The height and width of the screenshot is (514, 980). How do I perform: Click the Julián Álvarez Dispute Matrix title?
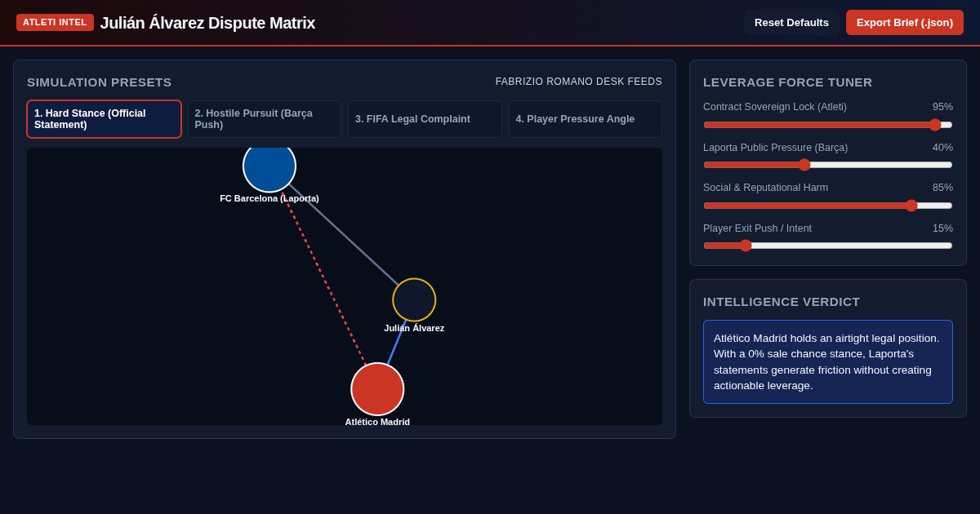pyautogui.click(x=207, y=23)
